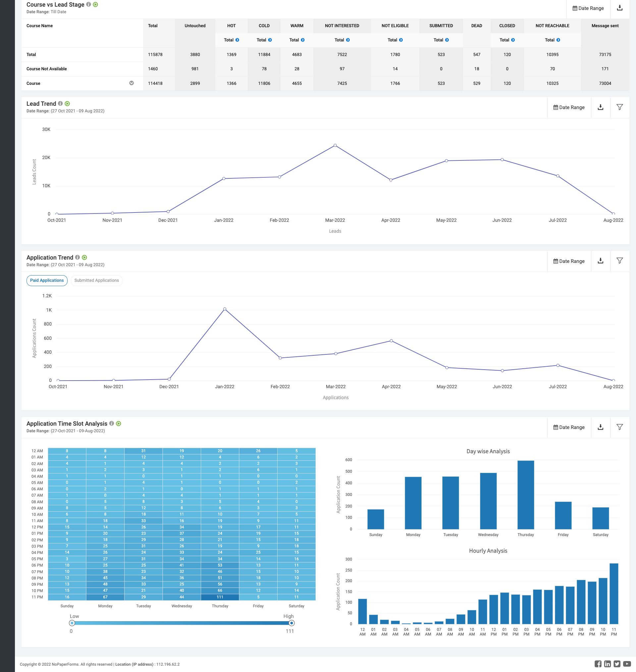Viewport: 636px width, 672px height.
Task: Expand the NOT INTERESTED Total arrow
Action: click(348, 40)
